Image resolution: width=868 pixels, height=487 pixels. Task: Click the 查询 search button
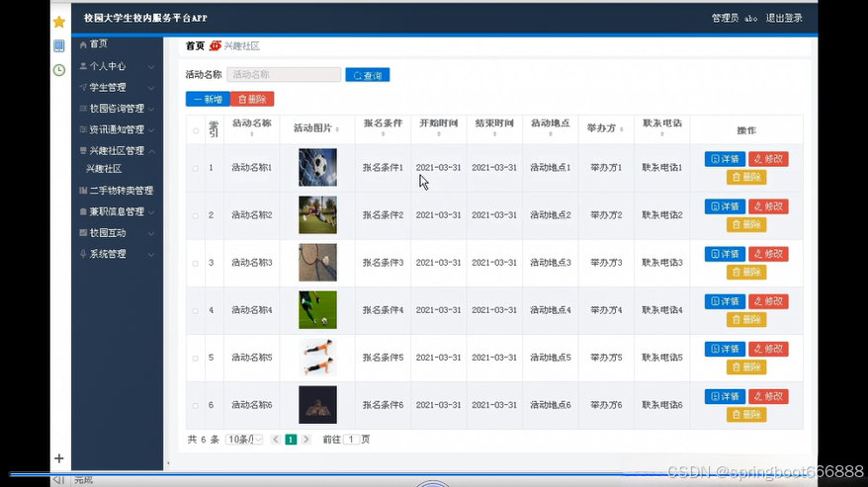368,75
